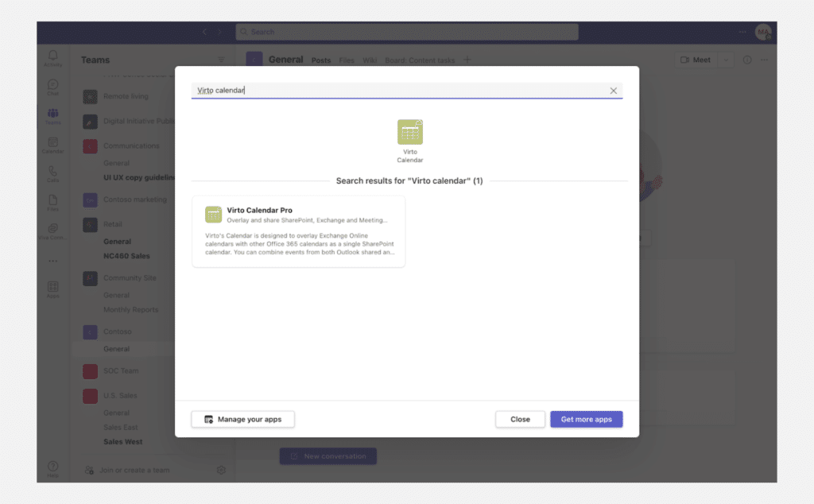Open the Chat sidebar icon
This screenshot has height=504, width=814.
click(x=53, y=87)
